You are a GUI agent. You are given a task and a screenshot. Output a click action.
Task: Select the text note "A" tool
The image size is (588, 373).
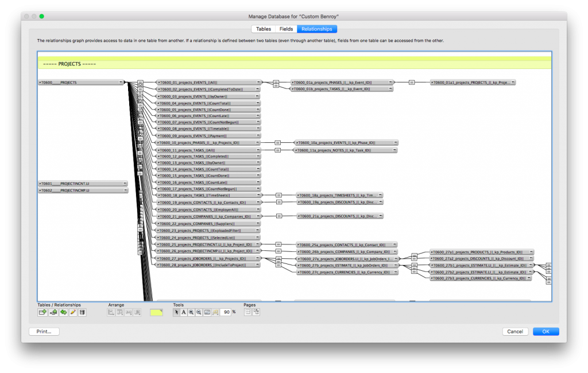click(x=184, y=312)
